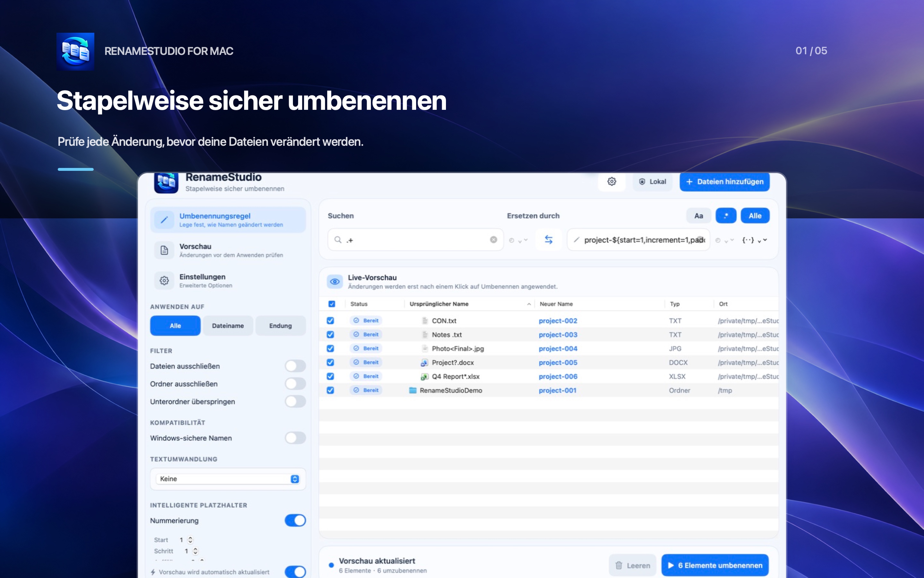Toggle the select-all checkbox in table header
Viewport: 924px width, 578px height.
(x=331, y=304)
